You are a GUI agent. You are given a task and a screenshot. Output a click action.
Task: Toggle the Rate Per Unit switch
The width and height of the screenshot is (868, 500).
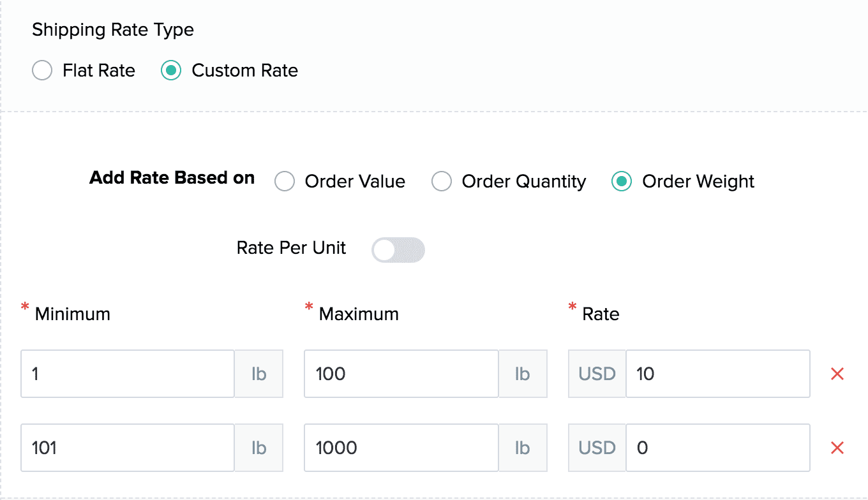[398, 250]
